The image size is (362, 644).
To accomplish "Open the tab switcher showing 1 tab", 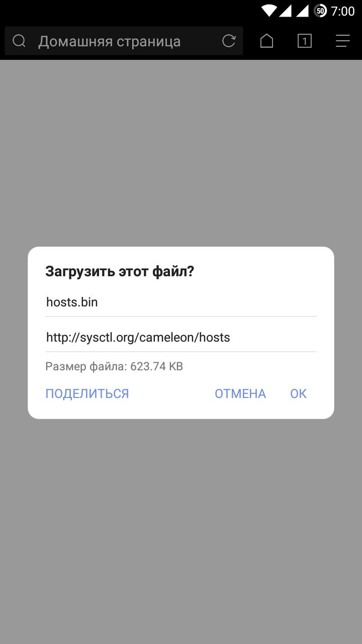I will 304,41.
